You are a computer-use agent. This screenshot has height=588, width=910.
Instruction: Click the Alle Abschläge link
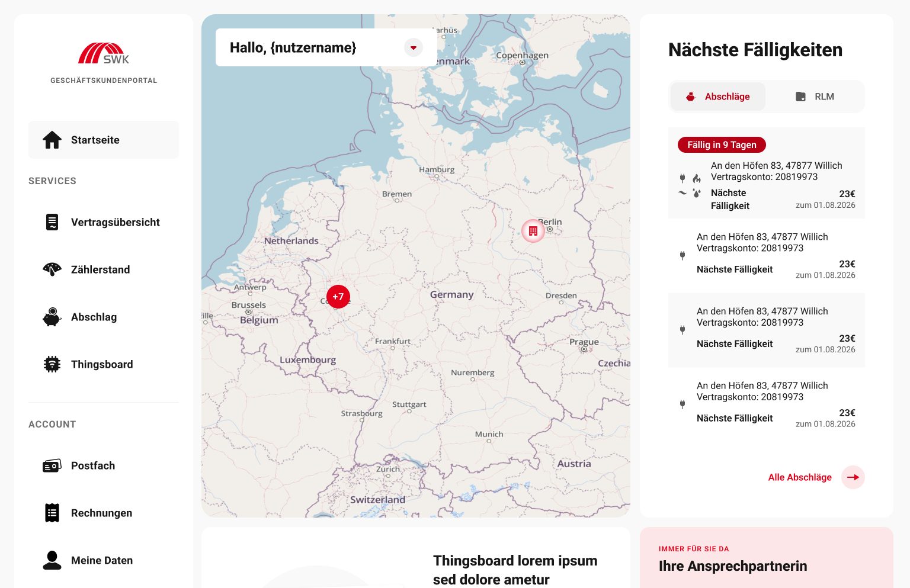800,477
